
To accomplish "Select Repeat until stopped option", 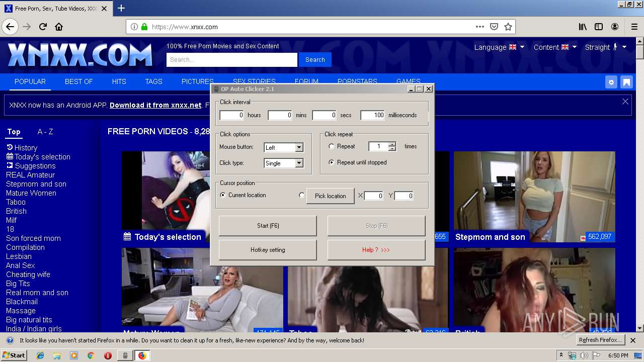I will [x=331, y=162].
